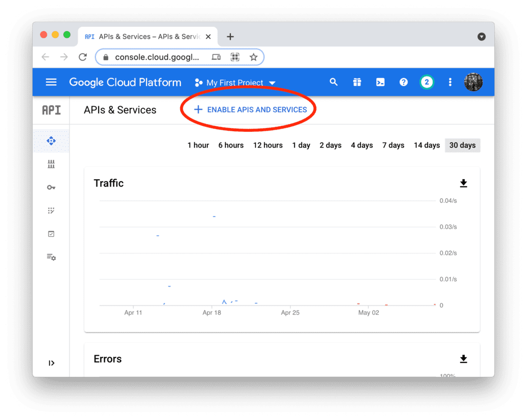Click the lock site info icon
This screenshot has width=527, height=420.
tap(105, 57)
